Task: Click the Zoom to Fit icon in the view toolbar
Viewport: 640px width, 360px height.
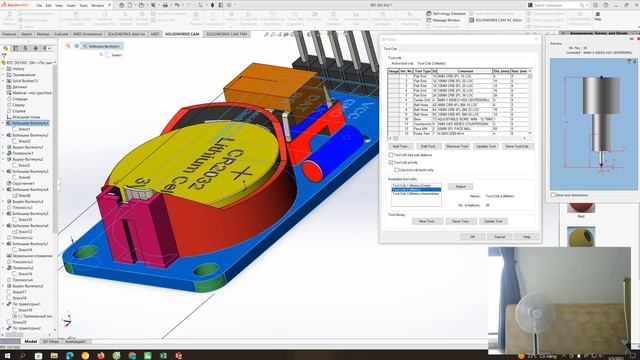Action: click(266, 35)
